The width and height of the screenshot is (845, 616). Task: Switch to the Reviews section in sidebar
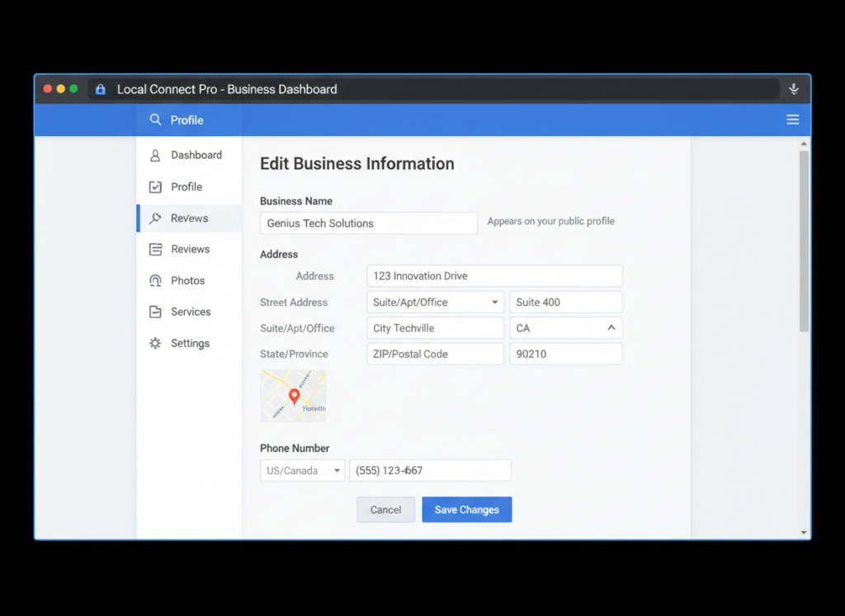[190, 249]
